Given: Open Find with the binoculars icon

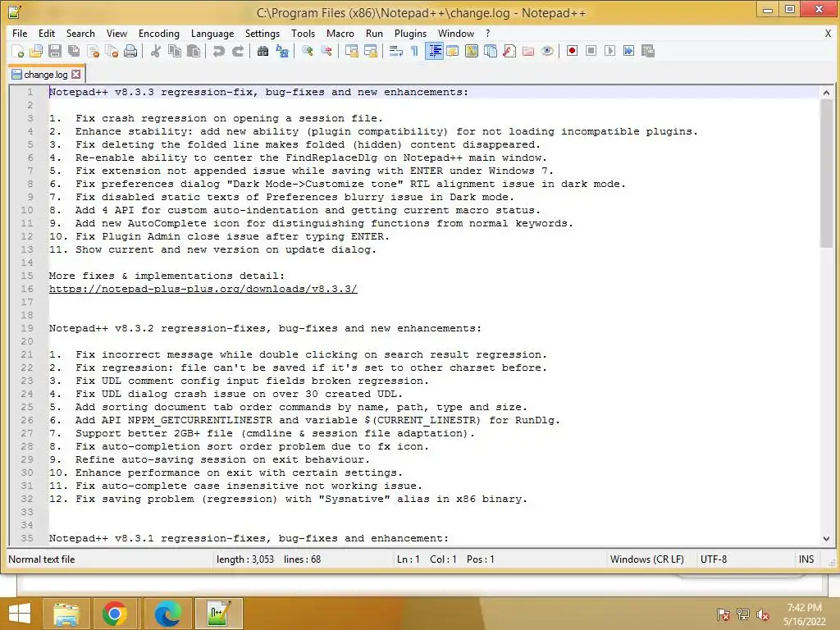Looking at the screenshot, I should click(x=263, y=51).
